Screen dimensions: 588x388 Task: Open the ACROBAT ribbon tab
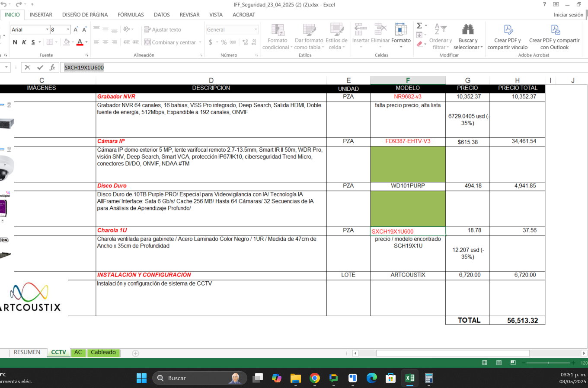(244, 15)
